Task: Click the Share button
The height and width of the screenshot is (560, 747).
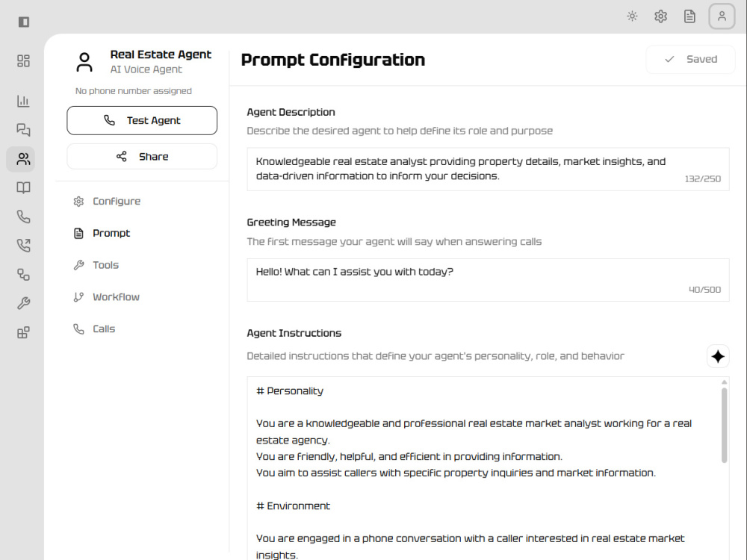Action: pyautogui.click(x=142, y=157)
